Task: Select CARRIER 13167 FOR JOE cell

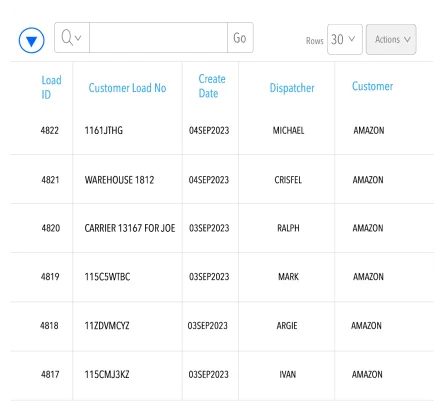Action: 130,228
